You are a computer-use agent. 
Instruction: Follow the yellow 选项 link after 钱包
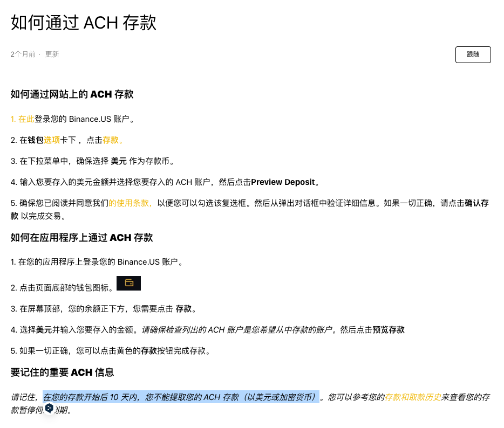click(x=52, y=140)
